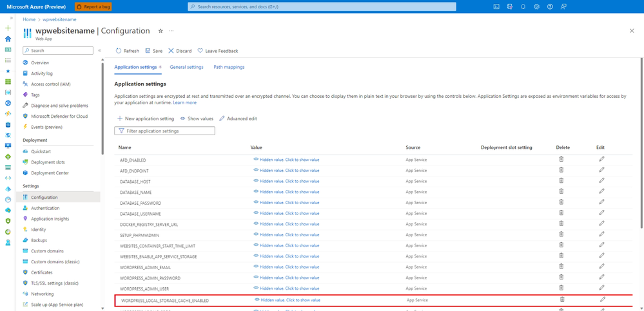Show hidden value for SETUP_PHPMYADMIN
The height and width of the screenshot is (311, 644).
pos(286,234)
